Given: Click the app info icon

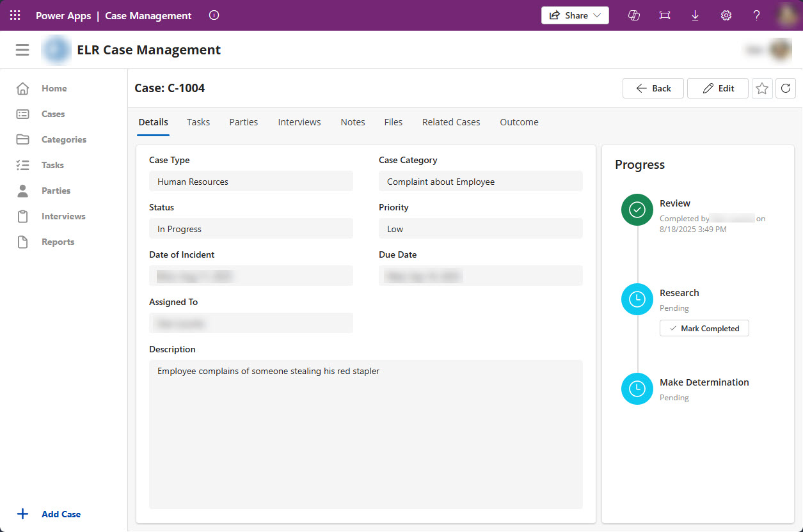Looking at the screenshot, I should pos(214,15).
